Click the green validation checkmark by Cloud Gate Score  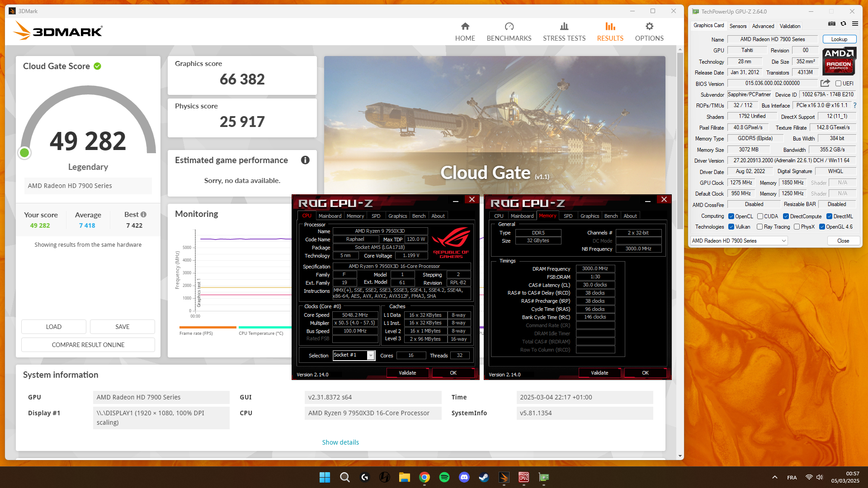[97, 66]
